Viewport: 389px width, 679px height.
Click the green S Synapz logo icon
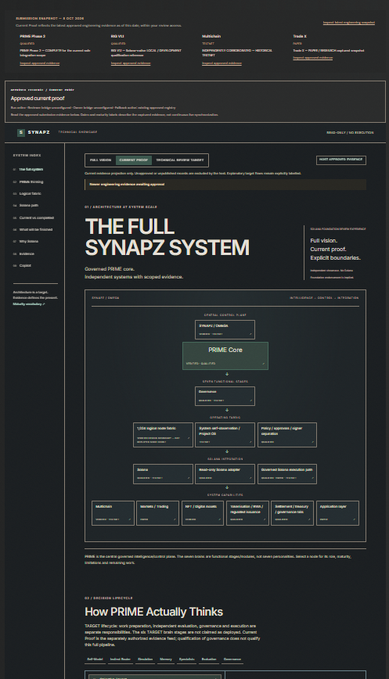coord(21,133)
